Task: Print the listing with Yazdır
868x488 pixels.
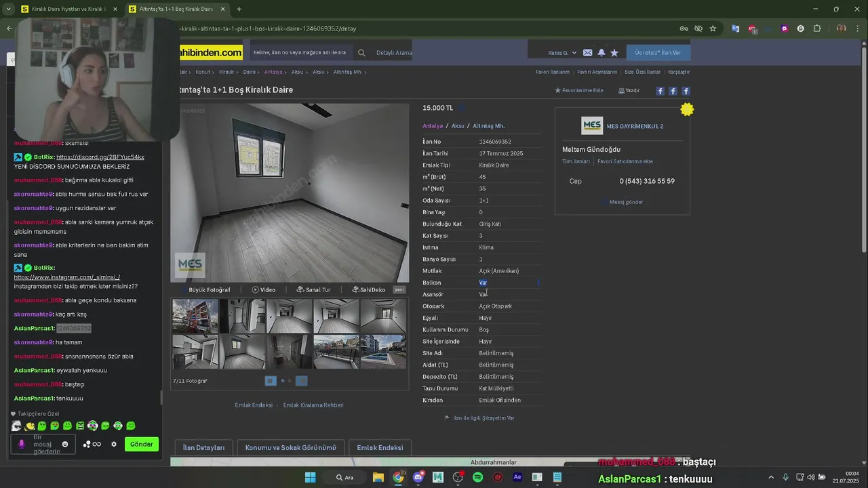Action: (629, 90)
